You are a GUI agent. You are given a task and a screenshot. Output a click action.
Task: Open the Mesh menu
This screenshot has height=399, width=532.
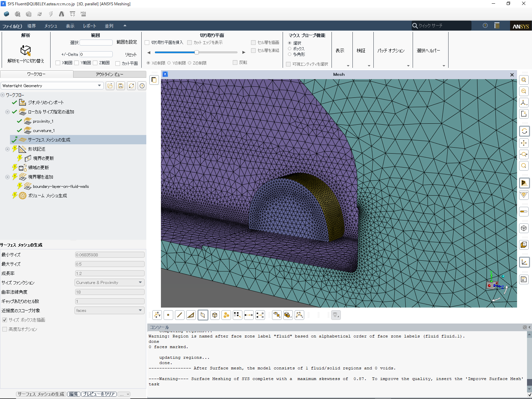(x=51, y=26)
